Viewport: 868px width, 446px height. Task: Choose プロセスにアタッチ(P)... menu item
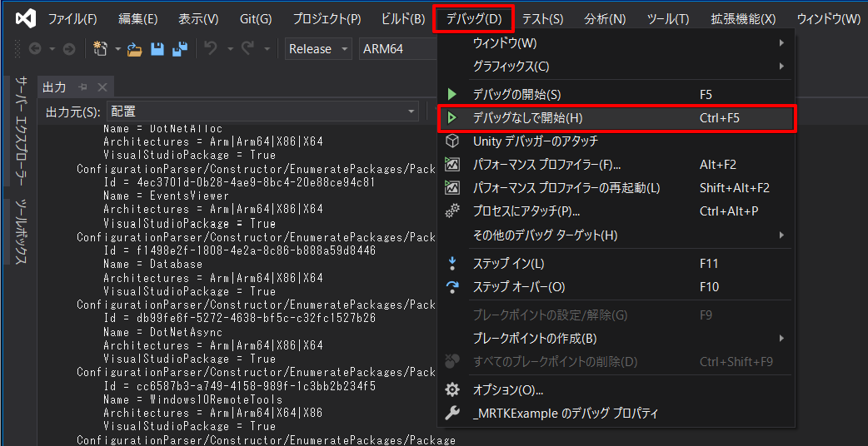point(616,211)
